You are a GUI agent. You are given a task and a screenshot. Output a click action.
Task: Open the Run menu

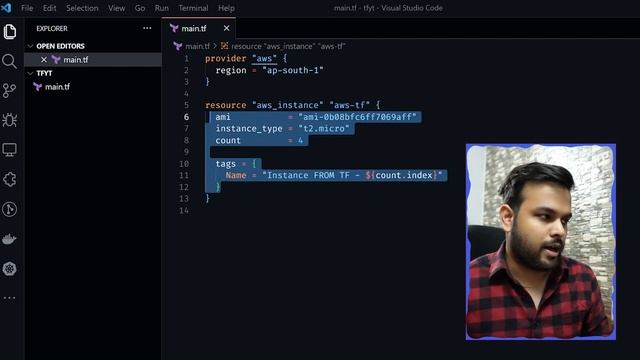[162, 8]
